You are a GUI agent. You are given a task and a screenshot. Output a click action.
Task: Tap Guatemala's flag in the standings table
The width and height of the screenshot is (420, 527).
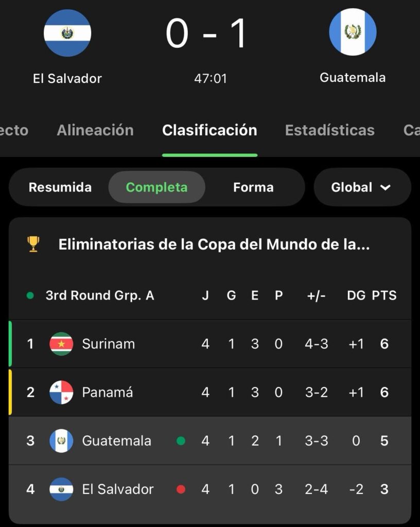click(x=61, y=441)
